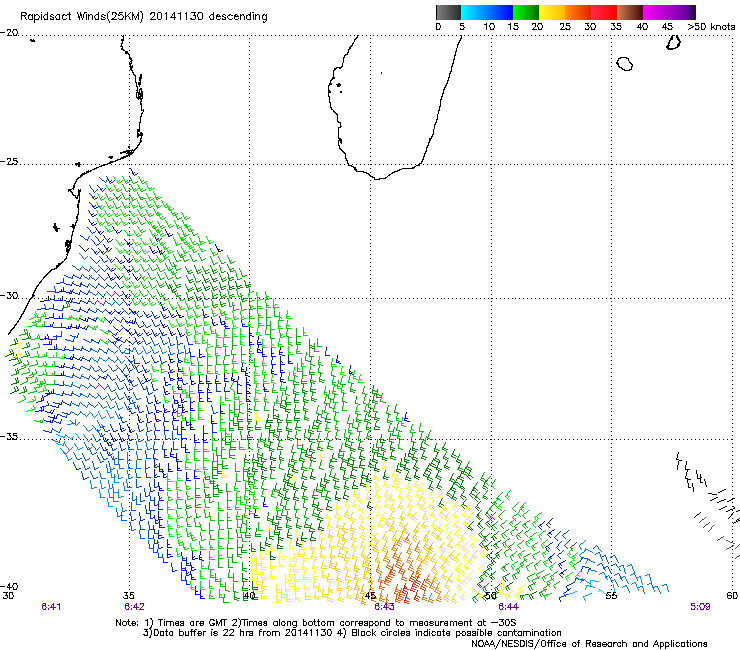
Task: Click the latitude label '-35'
Action: [9, 437]
